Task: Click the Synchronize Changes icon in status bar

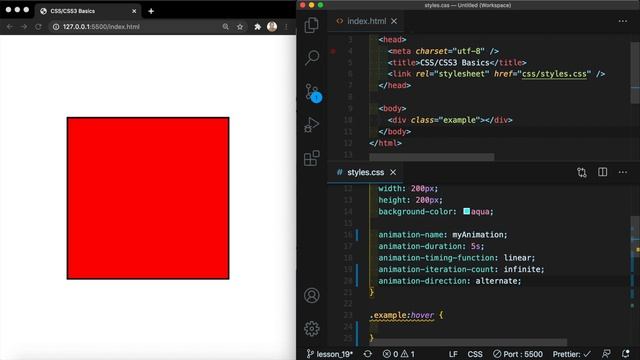Action: click(368, 354)
